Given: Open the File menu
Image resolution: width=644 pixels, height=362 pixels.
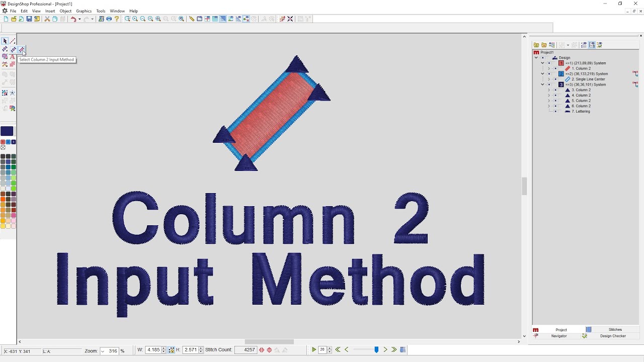Looking at the screenshot, I should click(x=13, y=11).
